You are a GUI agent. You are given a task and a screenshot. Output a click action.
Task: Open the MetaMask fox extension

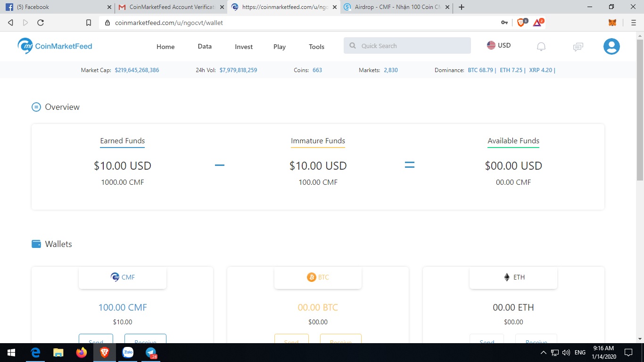612,23
